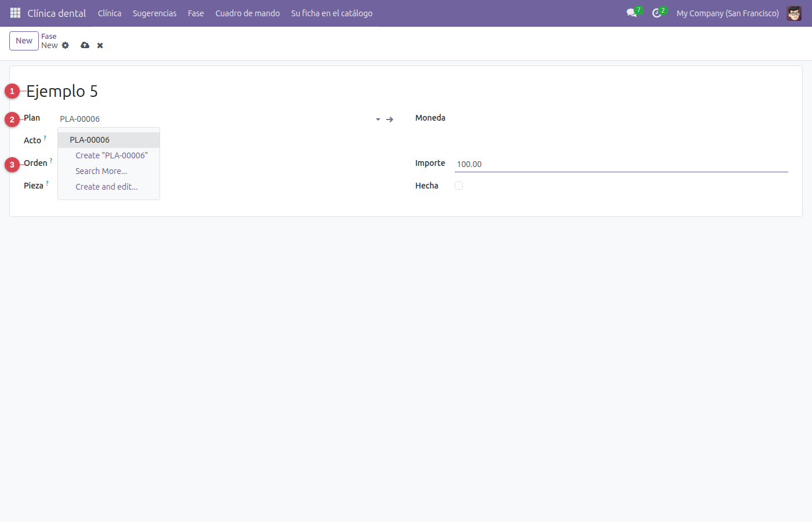
Task: Open the Cuadro de mando menu
Action: pyautogui.click(x=248, y=13)
